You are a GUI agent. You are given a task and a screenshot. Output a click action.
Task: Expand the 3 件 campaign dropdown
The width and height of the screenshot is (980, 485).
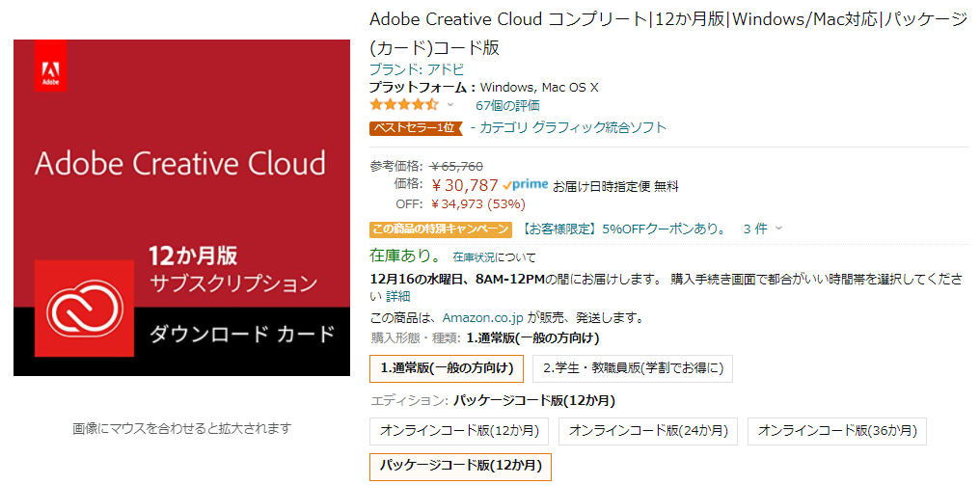763,229
